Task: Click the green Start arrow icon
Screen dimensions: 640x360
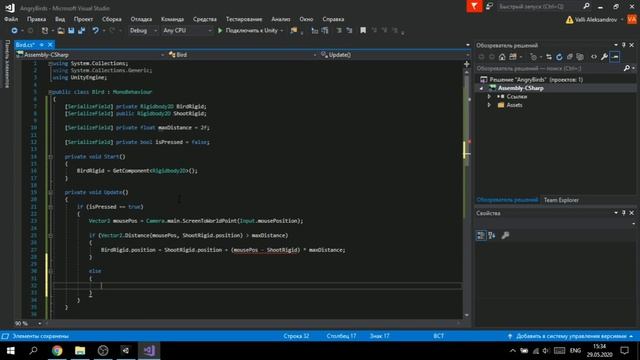Action: point(220,31)
